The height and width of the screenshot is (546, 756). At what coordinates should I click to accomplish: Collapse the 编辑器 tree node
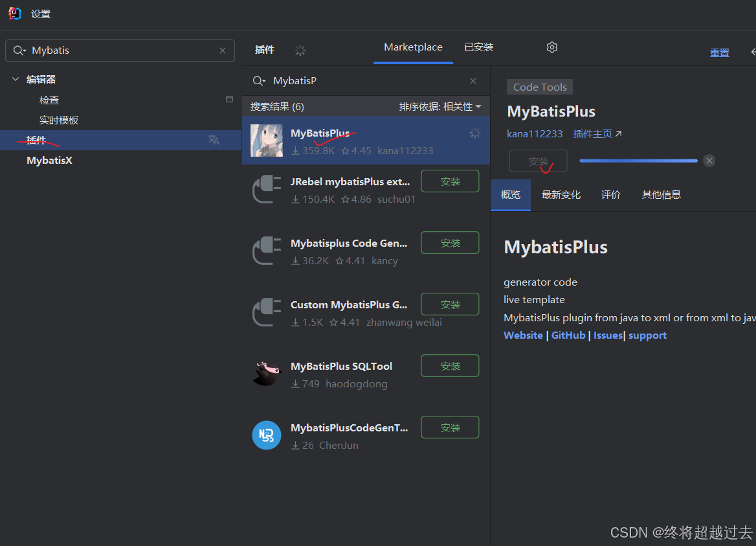[16, 79]
